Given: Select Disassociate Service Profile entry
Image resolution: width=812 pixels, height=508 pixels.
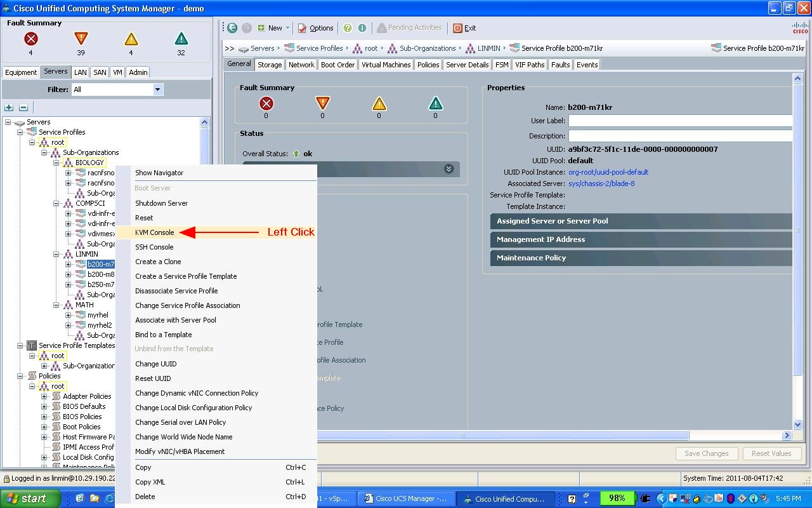Looking at the screenshot, I should pyautogui.click(x=176, y=291).
